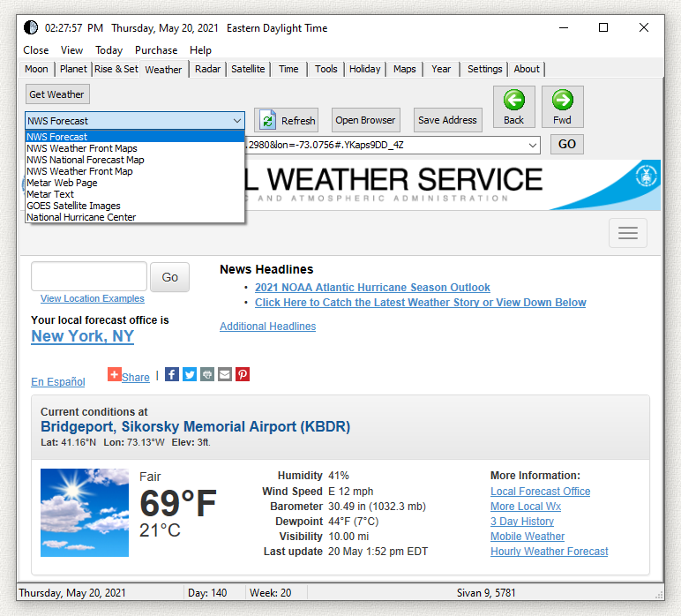Switch to the Radar tab
This screenshot has width=681, height=616.
click(x=207, y=69)
